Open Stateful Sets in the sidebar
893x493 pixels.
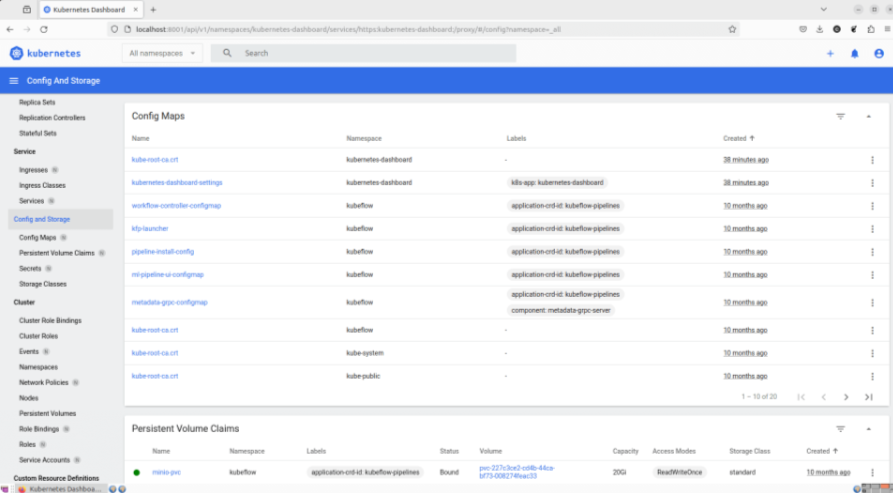pos(38,133)
